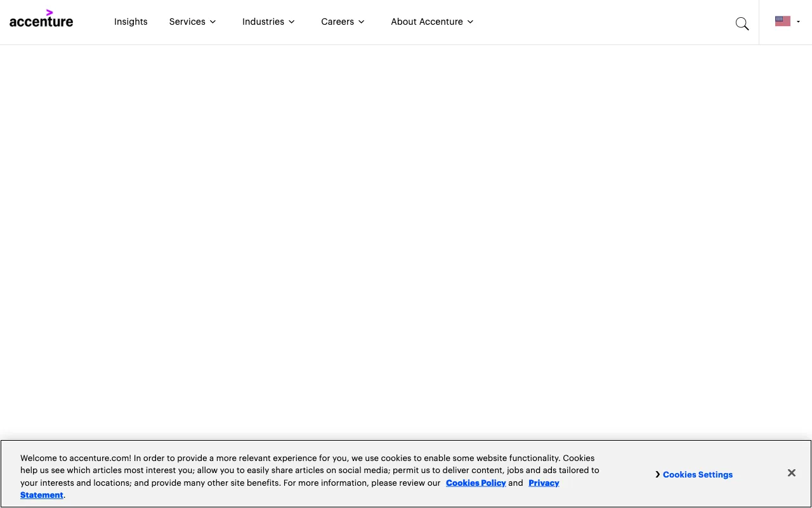Select the Industries menu label
Viewport: 812px width, 508px height.
coord(263,22)
